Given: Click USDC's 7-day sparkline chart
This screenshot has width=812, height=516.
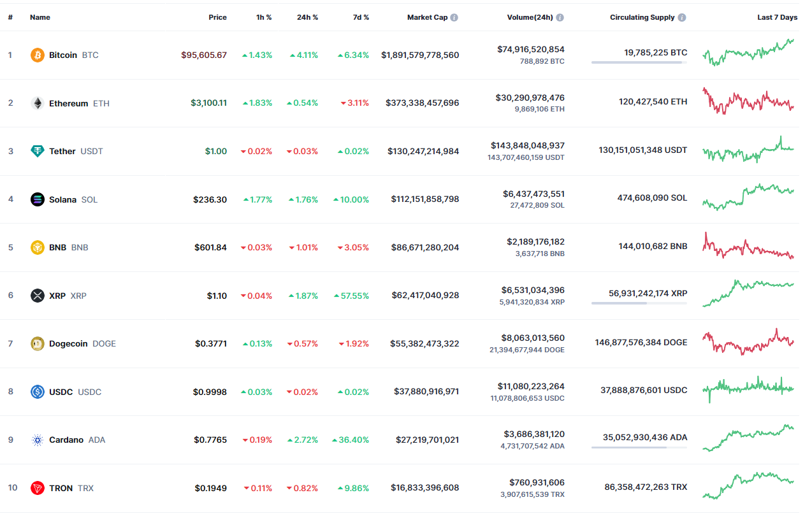Looking at the screenshot, I should point(748,390).
